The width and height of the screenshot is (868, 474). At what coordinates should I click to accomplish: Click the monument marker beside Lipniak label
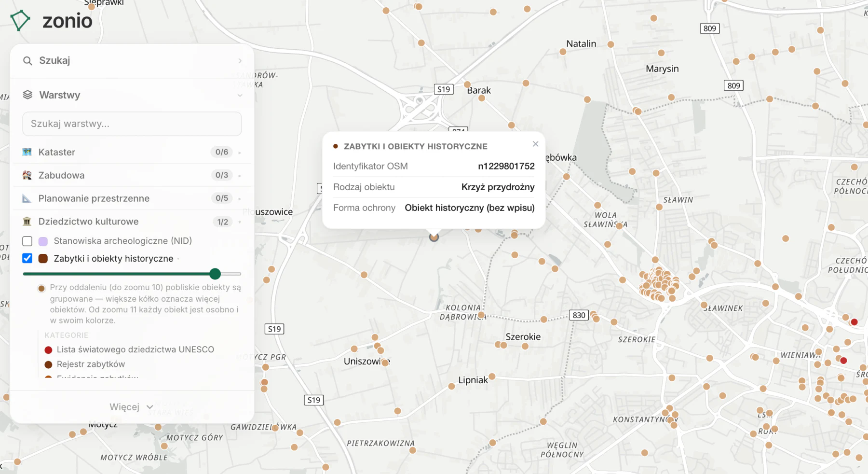tap(492, 376)
